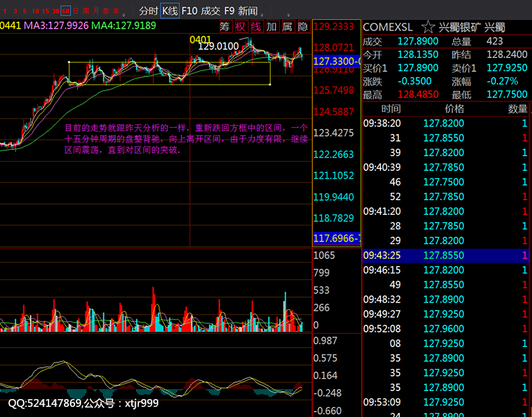Click the MA3:127.9926 indicator label
The height and width of the screenshot is (417, 532).
[56, 26]
